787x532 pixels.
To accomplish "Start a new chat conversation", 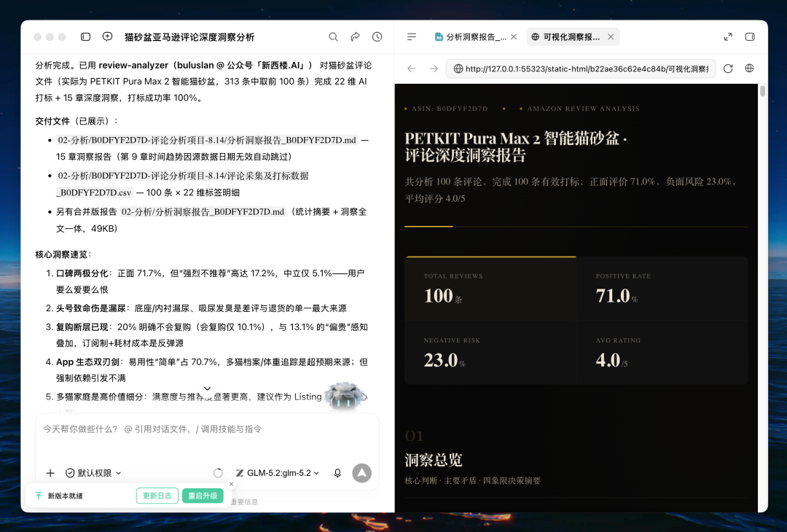I will [x=107, y=36].
